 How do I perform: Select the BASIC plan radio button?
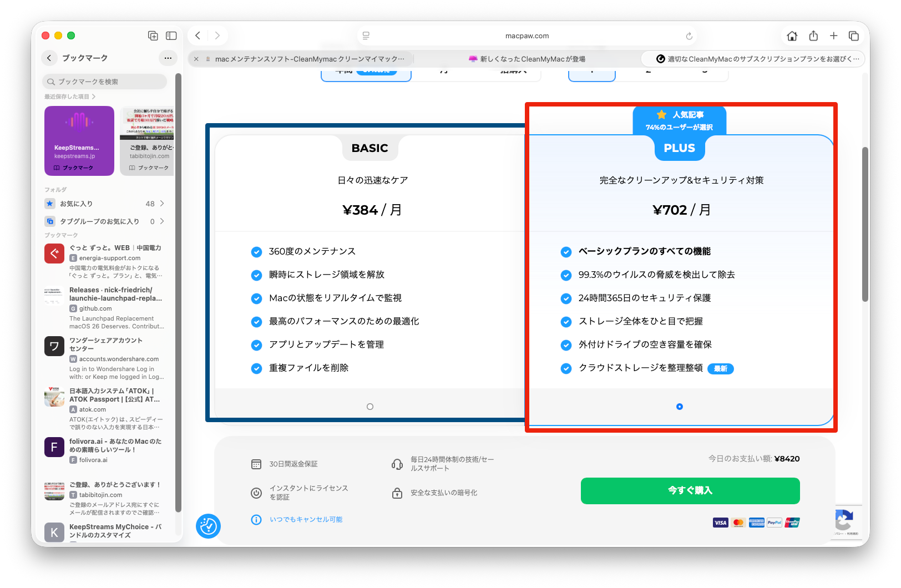[x=370, y=407]
